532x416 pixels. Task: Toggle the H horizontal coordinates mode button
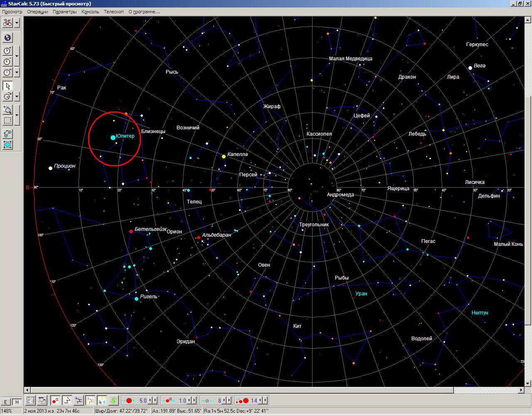point(17,402)
